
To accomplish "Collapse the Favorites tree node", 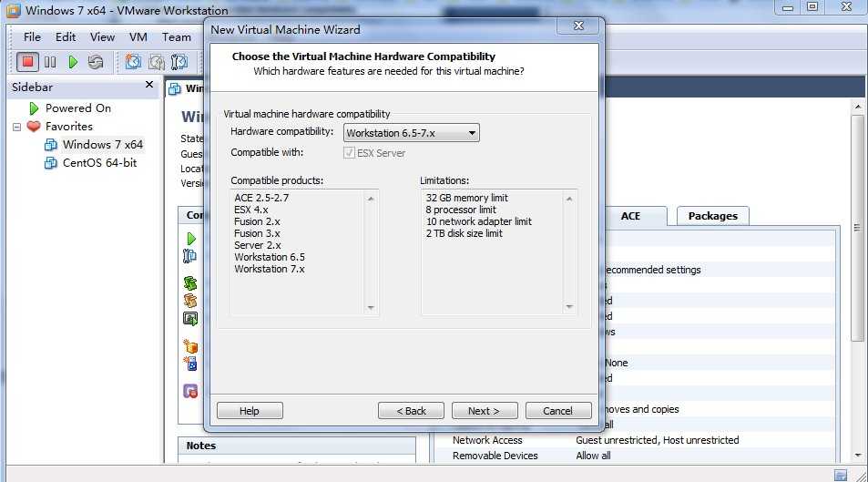I will tap(16, 127).
